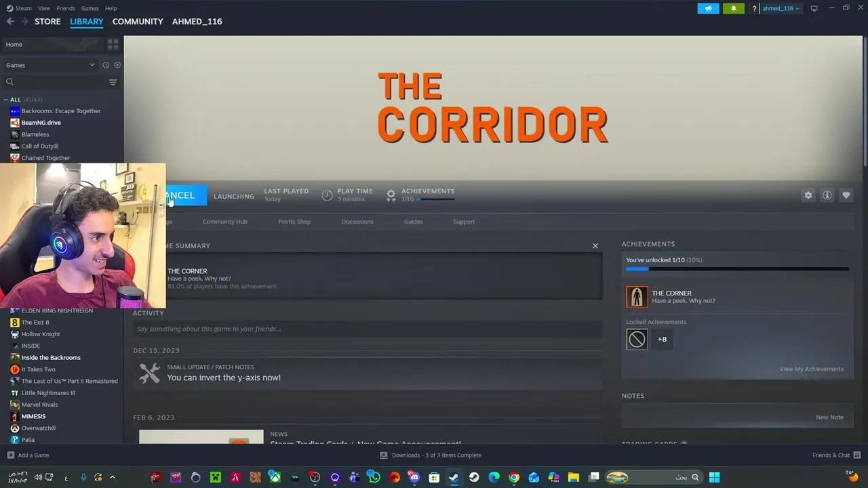Switch to the COMMUNITY tab
This screenshot has height=488, width=868.
point(138,22)
